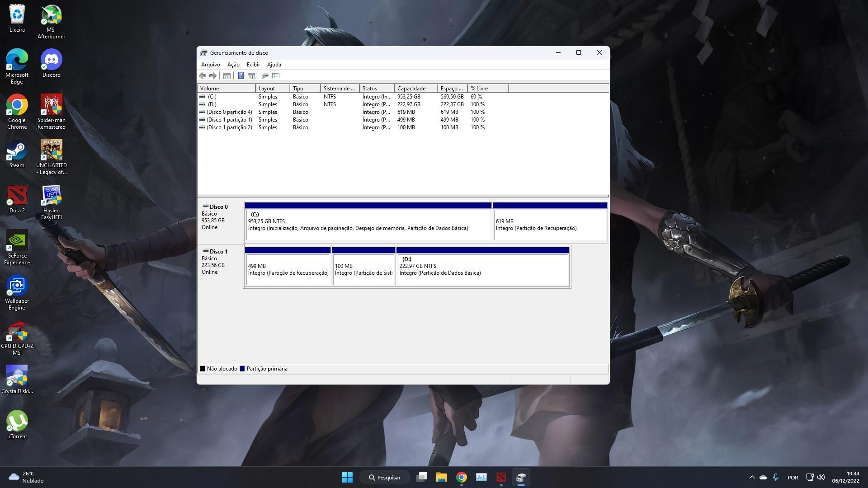Image resolution: width=868 pixels, height=488 pixels.
Task: Open the Dota 2 desktop icon
Action: coord(17,199)
